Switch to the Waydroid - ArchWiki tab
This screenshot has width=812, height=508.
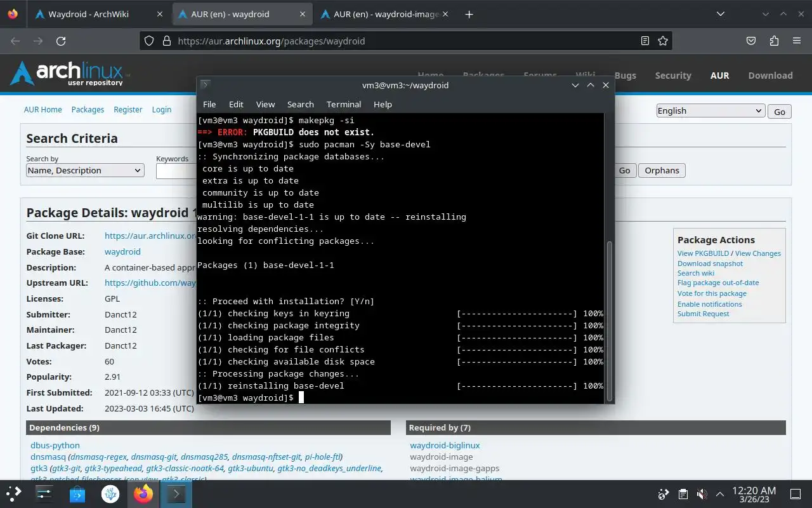tap(89, 14)
